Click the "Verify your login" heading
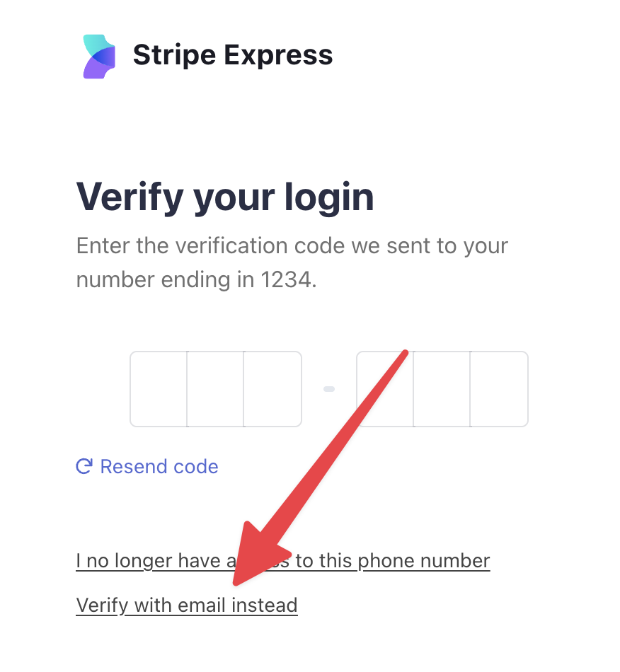The width and height of the screenshot is (620, 672). click(225, 196)
